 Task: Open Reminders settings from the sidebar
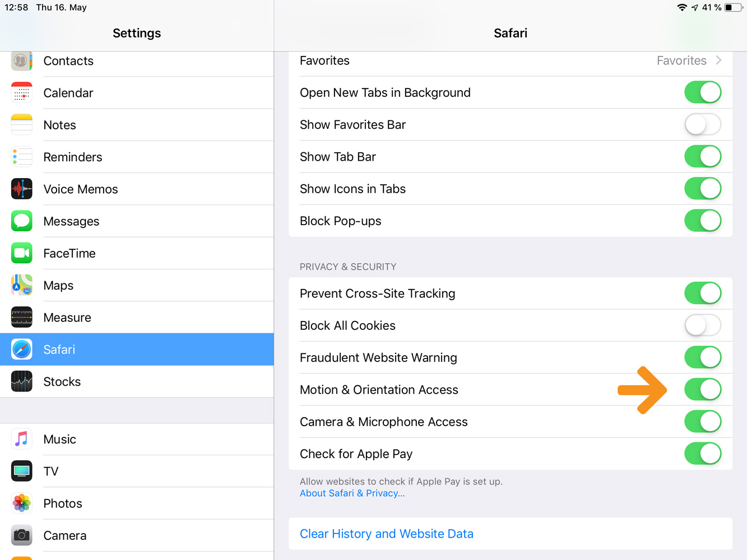coord(137,157)
